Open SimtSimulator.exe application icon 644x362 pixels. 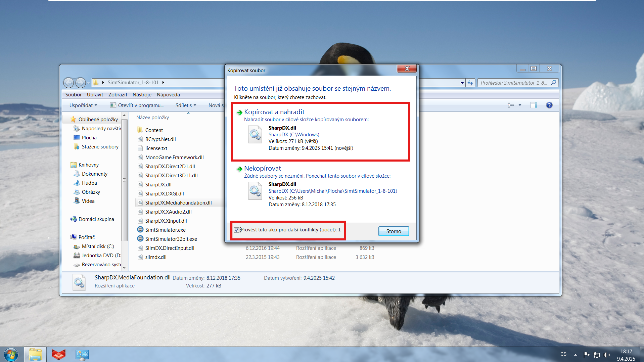tap(140, 230)
